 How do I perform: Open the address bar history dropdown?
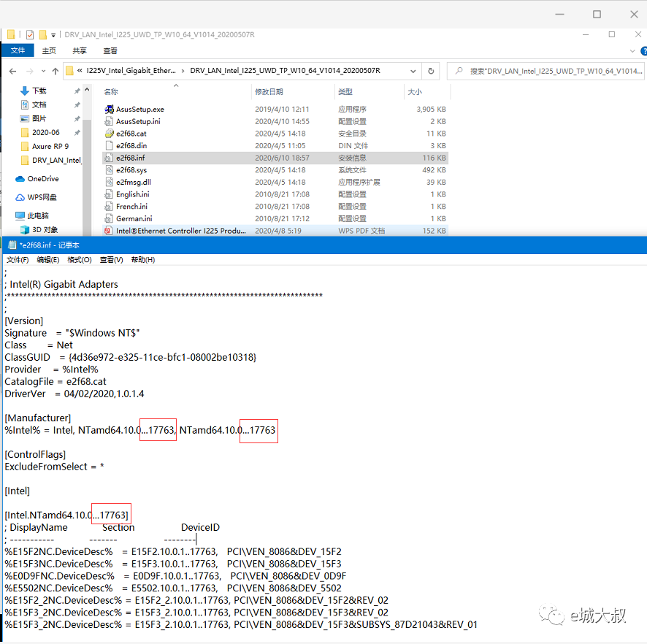click(x=413, y=71)
